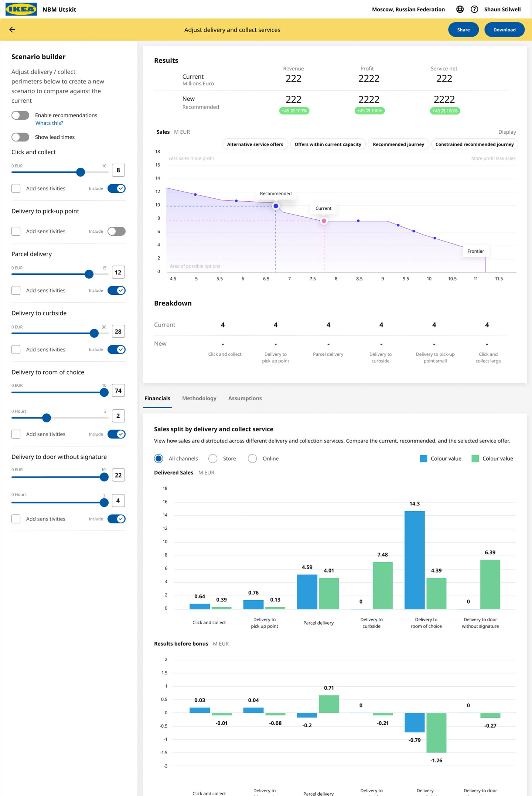The image size is (532, 796).
Task: Toggle Enable recommendations switch
Action: (20, 115)
